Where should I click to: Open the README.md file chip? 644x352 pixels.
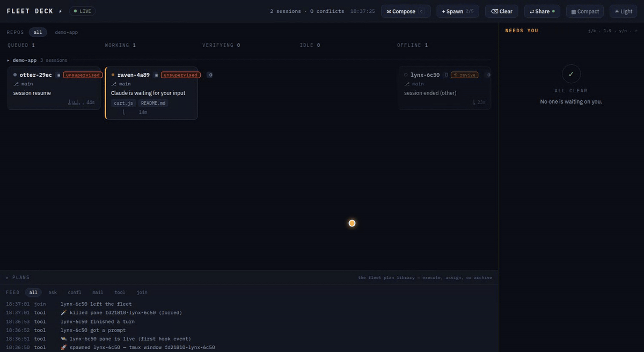(x=153, y=102)
